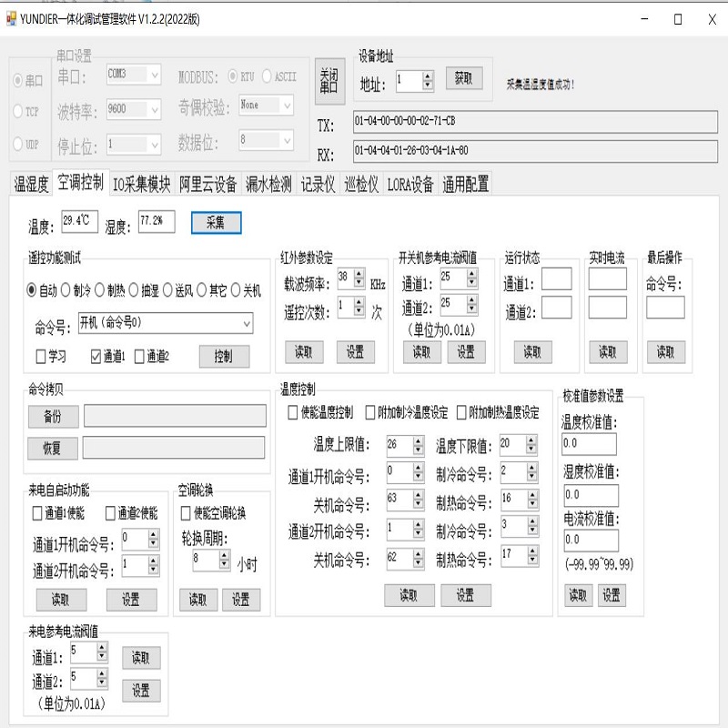Switch to the LORA设备 tab

tap(410, 184)
